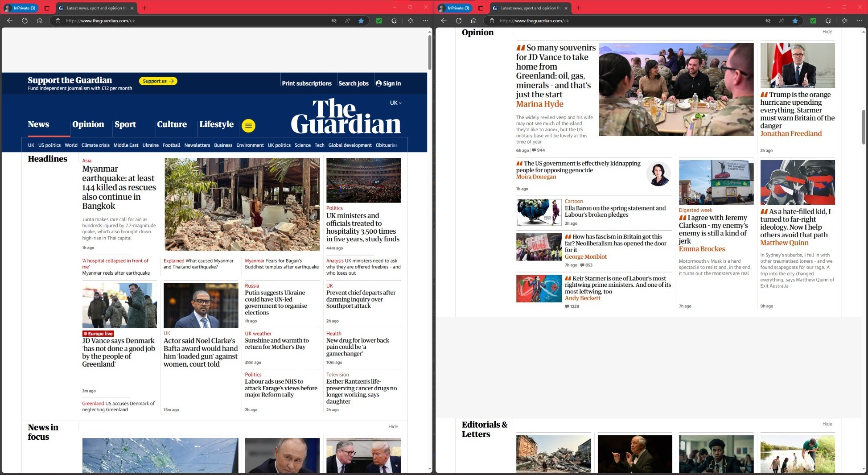The height and width of the screenshot is (475, 868).
Task: Open Extensions puzzle icon in right window
Action: coord(828,21)
